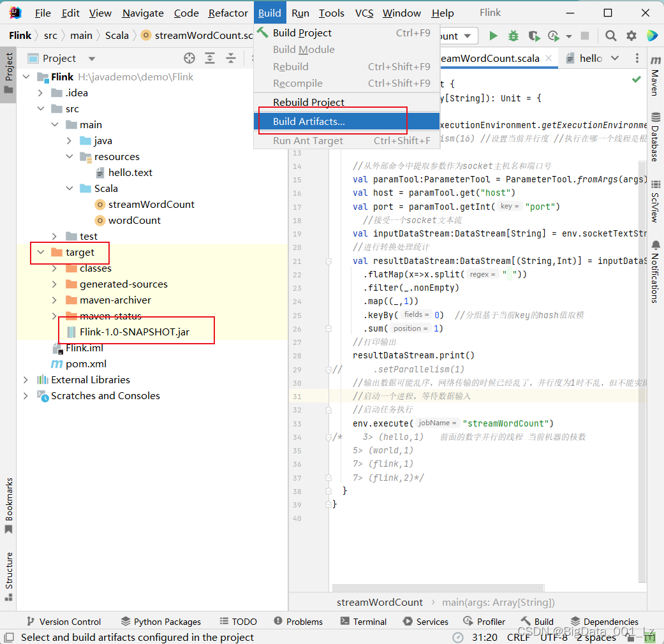
Task: Open the profiler options dropdown arrow
Action: [569, 36]
